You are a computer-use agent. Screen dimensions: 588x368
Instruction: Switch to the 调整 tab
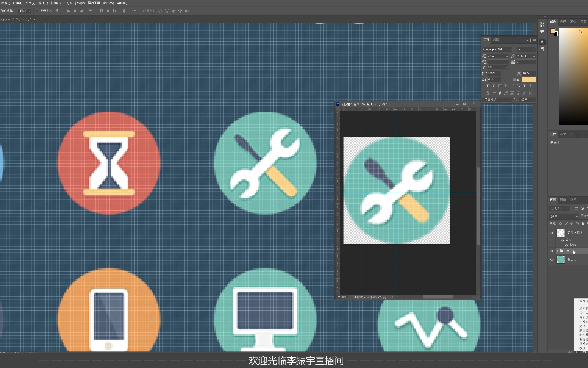coord(563,134)
